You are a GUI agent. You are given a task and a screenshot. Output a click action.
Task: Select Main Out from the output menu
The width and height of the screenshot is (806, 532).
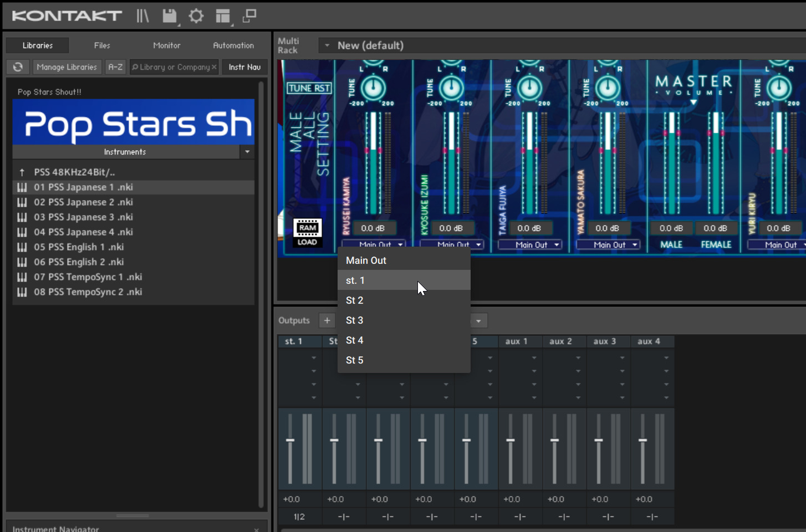(x=404, y=260)
